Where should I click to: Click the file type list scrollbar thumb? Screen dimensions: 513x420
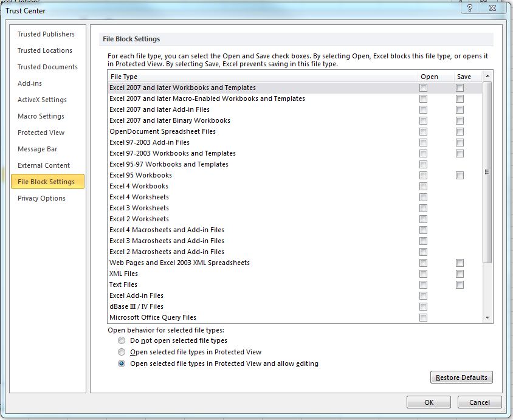click(487, 172)
